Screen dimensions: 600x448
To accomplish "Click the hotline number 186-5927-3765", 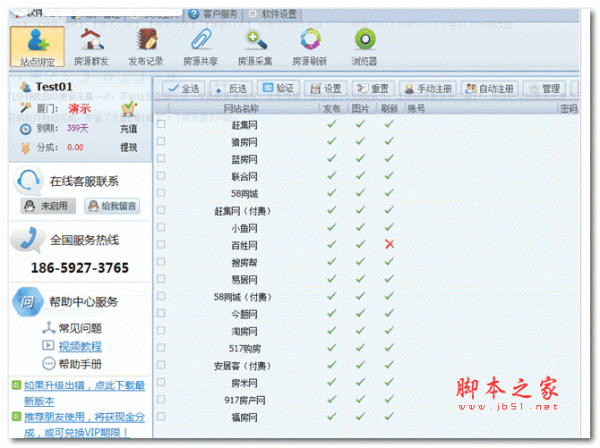I will point(80,268).
